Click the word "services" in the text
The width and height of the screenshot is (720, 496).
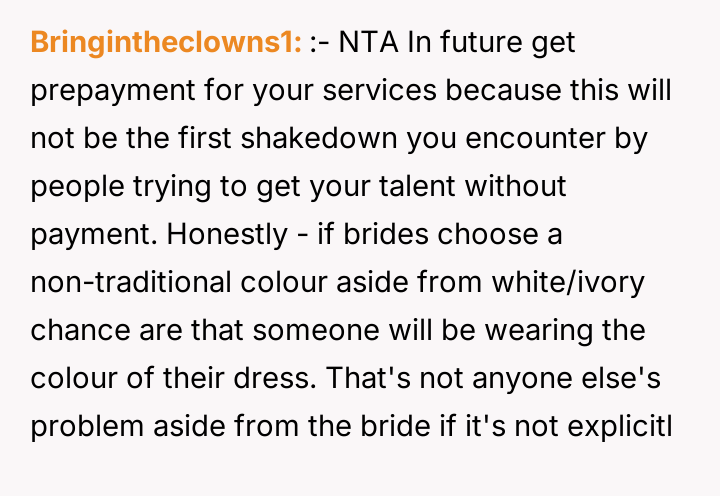coord(378,91)
